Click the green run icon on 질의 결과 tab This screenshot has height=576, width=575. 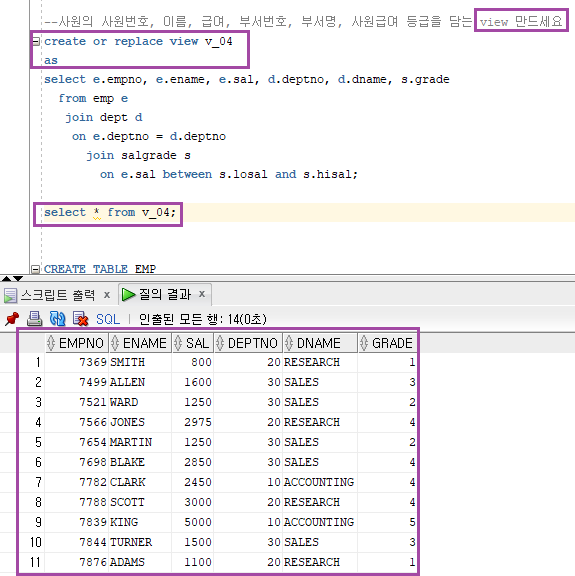pos(128,294)
